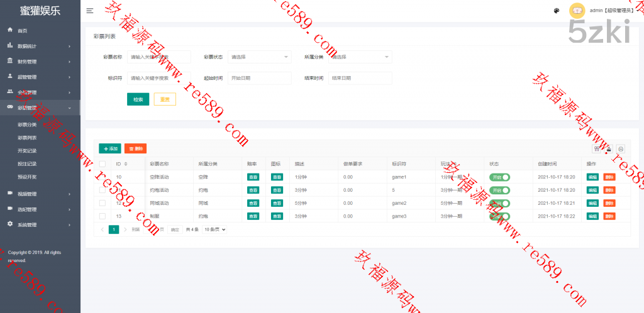The height and width of the screenshot is (313, 644).
Task: Click the 系统管理 gear icon
Action: pos(10,224)
